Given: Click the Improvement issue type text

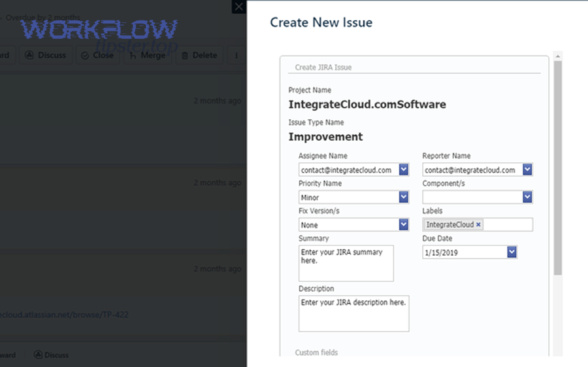Looking at the screenshot, I should click(x=325, y=136).
